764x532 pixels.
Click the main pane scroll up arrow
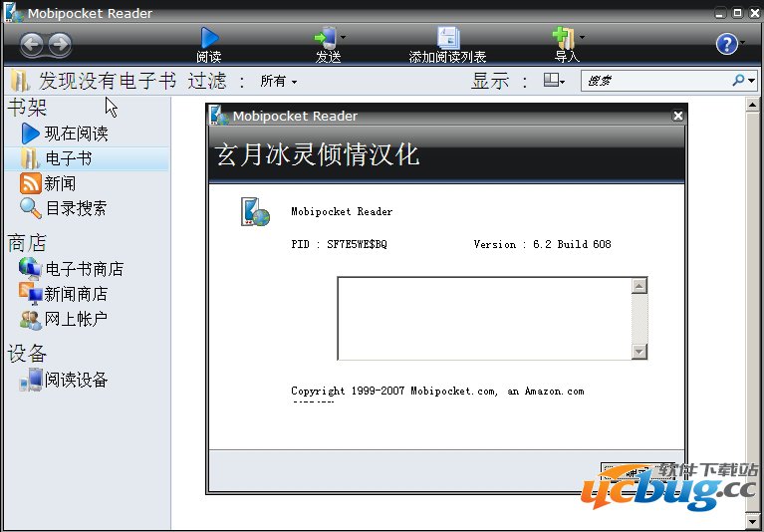[752, 105]
